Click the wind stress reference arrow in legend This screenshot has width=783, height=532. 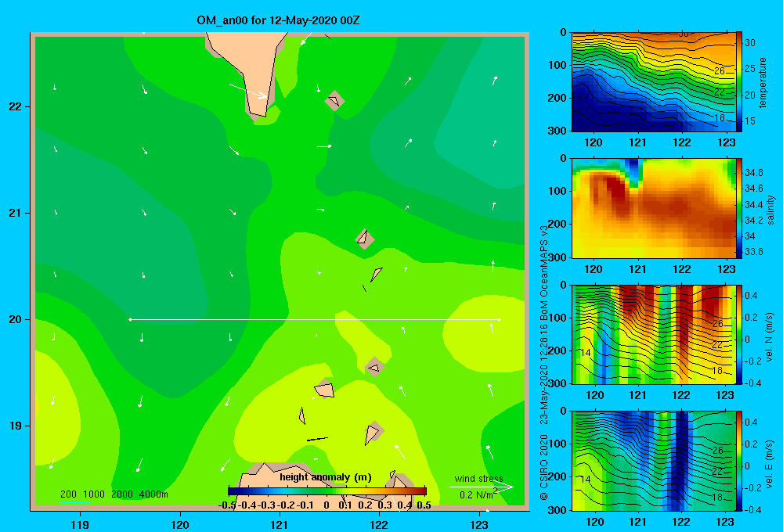pos(481,487)
